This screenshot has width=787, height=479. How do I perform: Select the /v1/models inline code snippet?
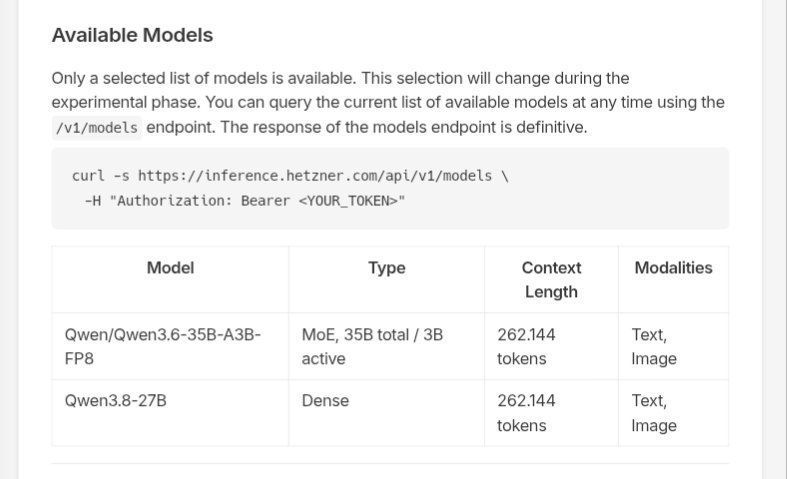pos(97,128)
